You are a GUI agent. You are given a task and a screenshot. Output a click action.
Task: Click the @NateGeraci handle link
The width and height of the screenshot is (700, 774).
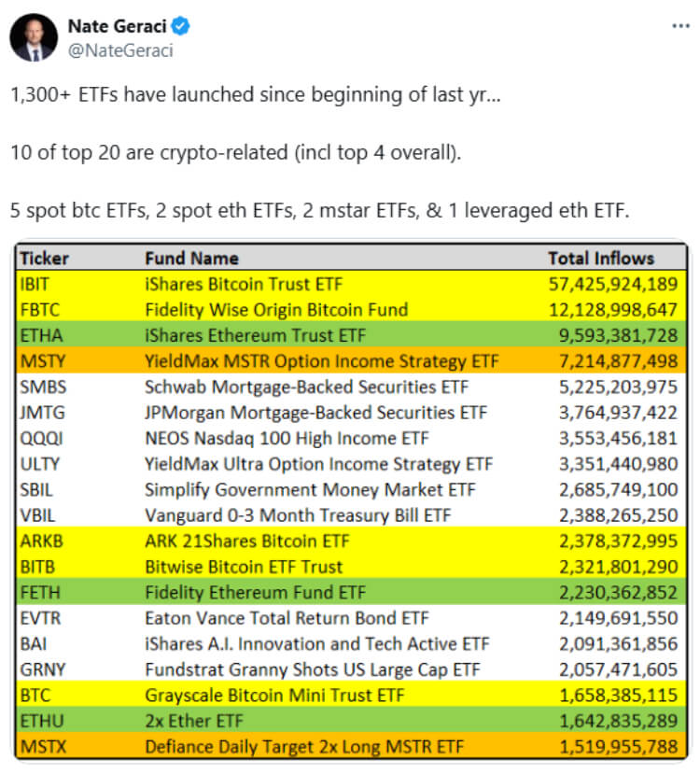tap(120, 50)
